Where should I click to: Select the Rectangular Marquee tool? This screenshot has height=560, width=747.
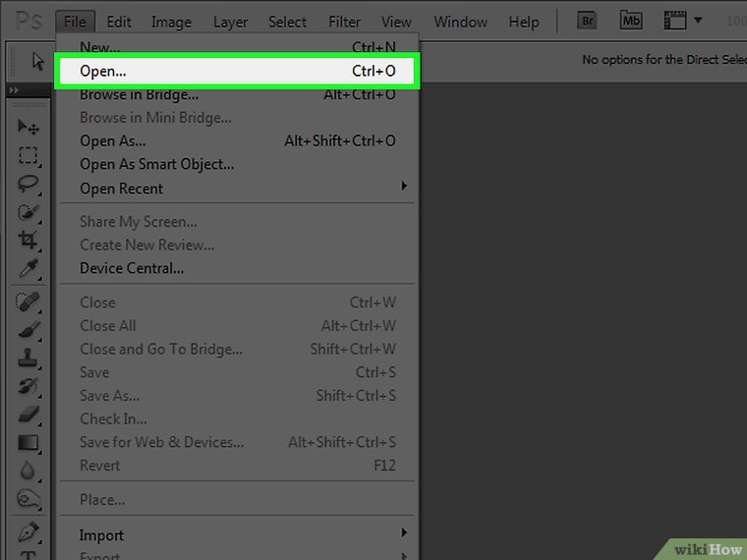coord(28,155)
